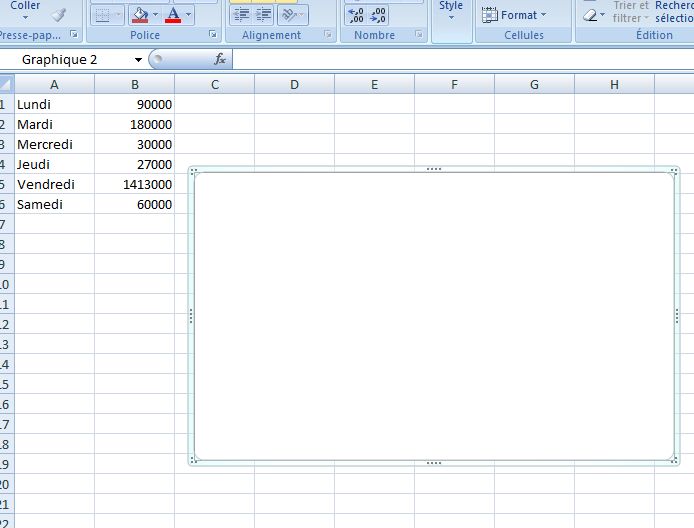
Task: Expand the Name Box dropdown arrow
Action: tap(138, 60)
